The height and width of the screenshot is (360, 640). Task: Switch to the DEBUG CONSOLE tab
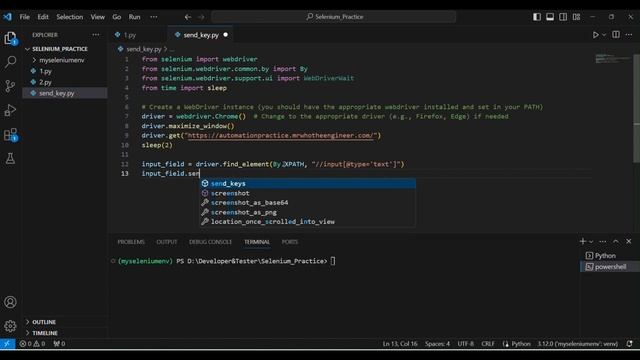[210, 242]
